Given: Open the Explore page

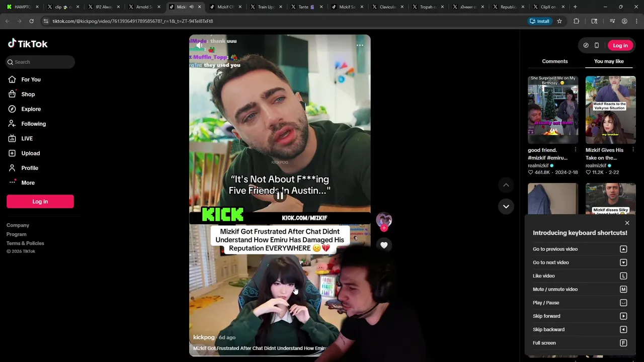Looking at the screenshot, I should [x=31, y=109].
